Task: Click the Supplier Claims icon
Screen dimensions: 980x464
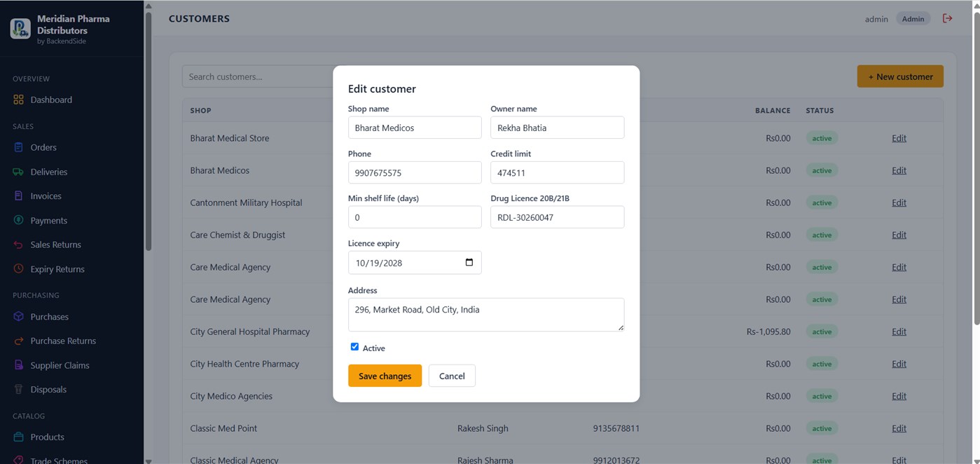Action: point(18,365)
